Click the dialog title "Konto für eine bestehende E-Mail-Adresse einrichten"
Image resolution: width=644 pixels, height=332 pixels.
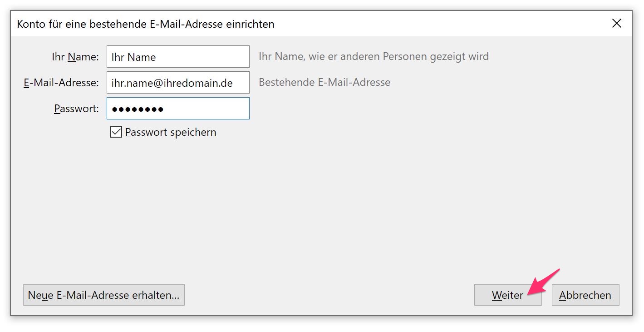tap(146, 24)
